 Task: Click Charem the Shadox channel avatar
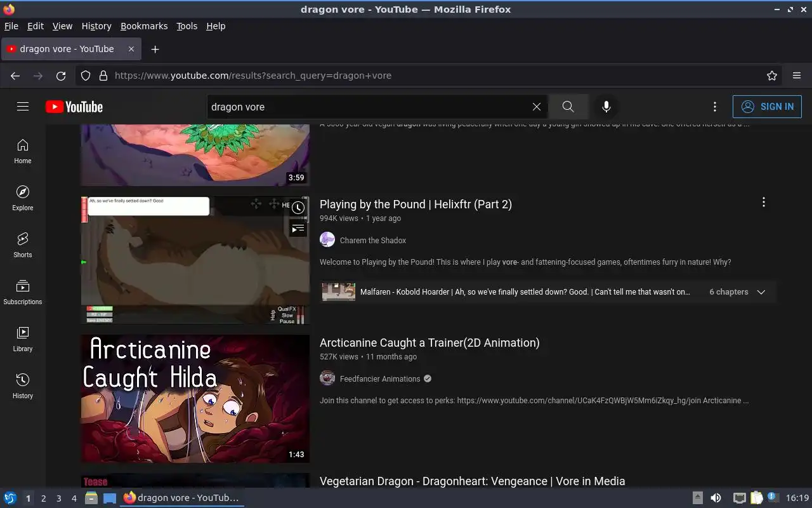pos(327,239)
